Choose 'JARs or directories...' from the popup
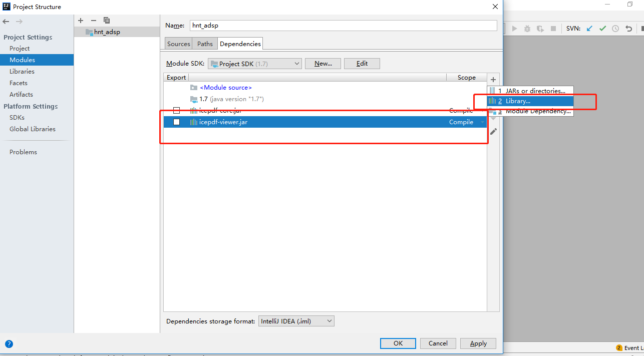This screenshot has height=356, width=644. pyautogui.click(x=530, y=91)
